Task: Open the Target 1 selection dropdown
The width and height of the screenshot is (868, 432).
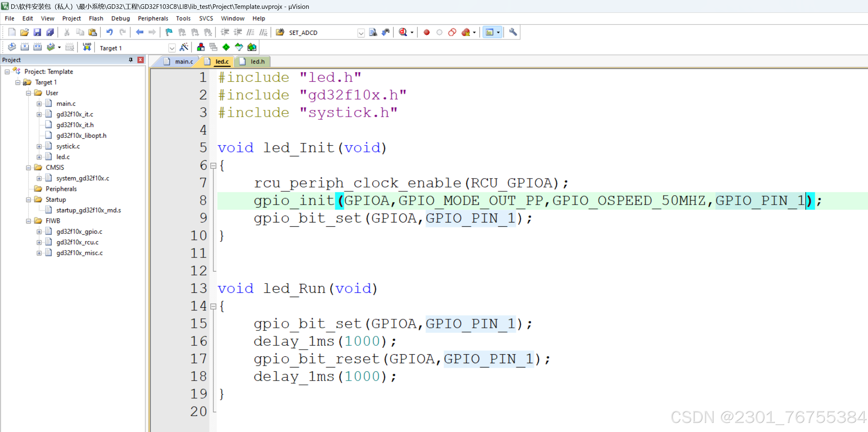Action: pos(172,48)
